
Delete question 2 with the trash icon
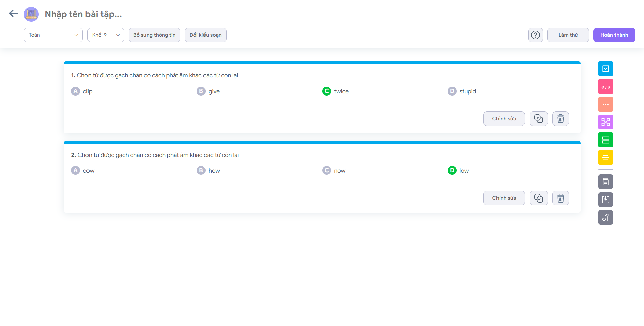click(x=560, y=198)
